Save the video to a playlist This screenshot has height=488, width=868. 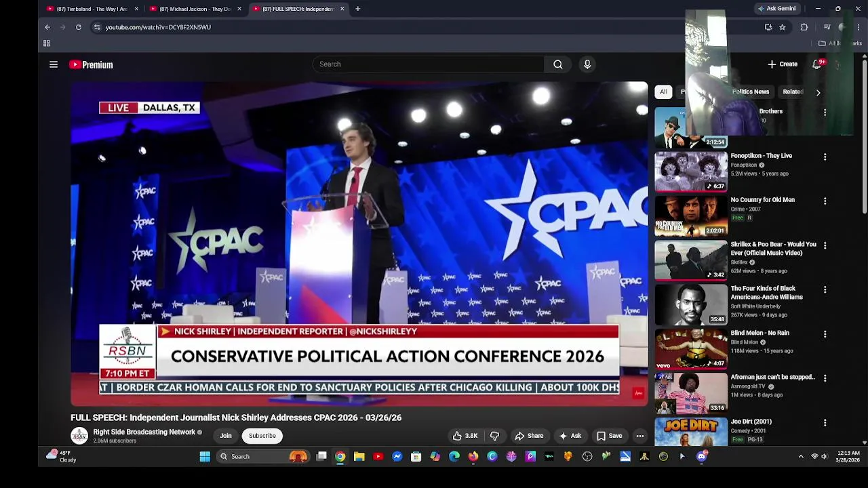(x=609, y=436)
